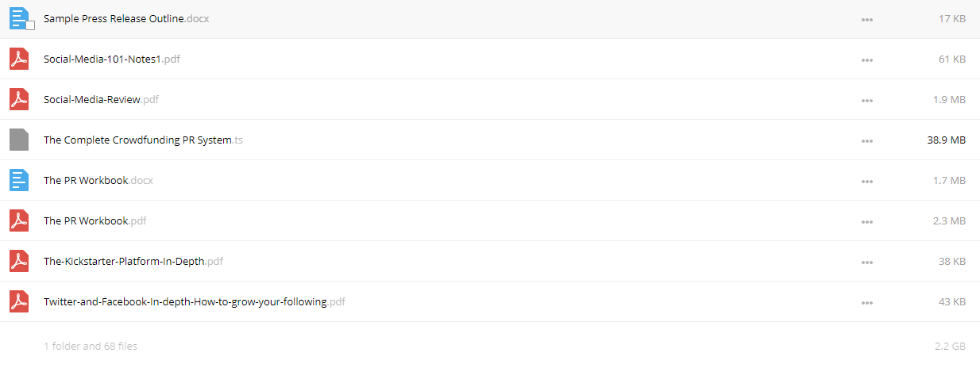Open Twitter-and-Facebook-In-depth-How-to-grow-your-following.pdf
The width and height of the screenshot is (980, 368).
(195, 301)
